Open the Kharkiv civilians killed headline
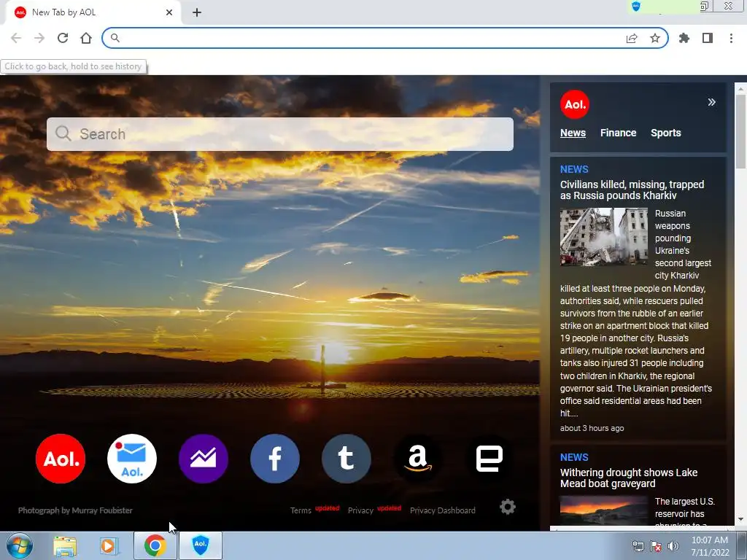This screenshot has width=747, height=560. coord(632,190)
